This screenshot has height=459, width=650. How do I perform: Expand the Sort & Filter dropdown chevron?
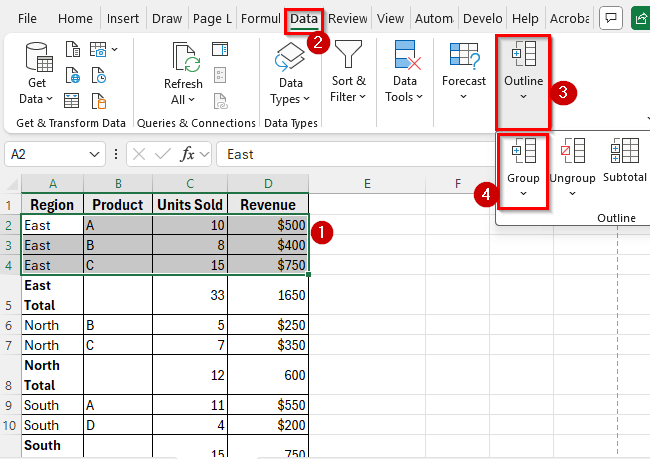tap(362, 97)
